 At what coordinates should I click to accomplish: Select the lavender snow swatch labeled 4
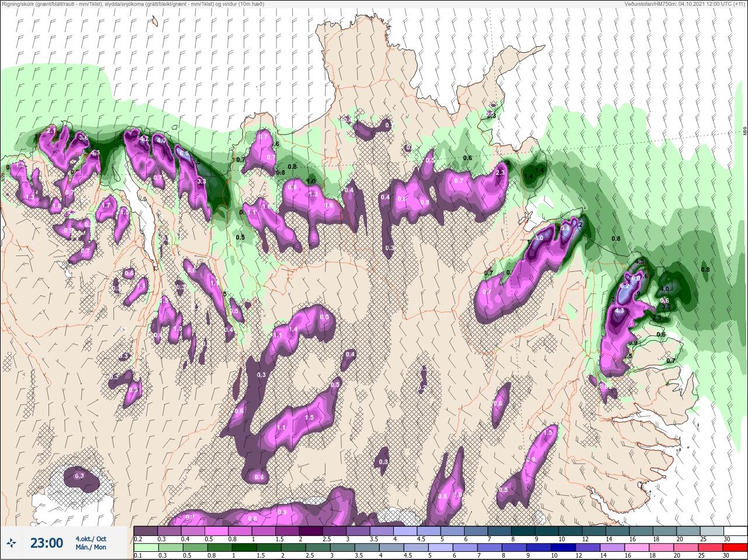click(405, 531)
